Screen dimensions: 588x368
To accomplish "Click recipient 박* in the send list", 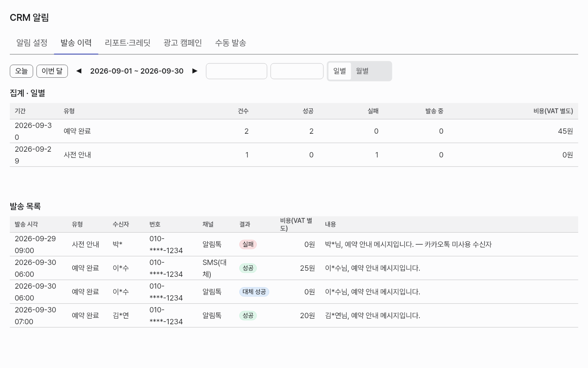I will [x=118, y=245].
